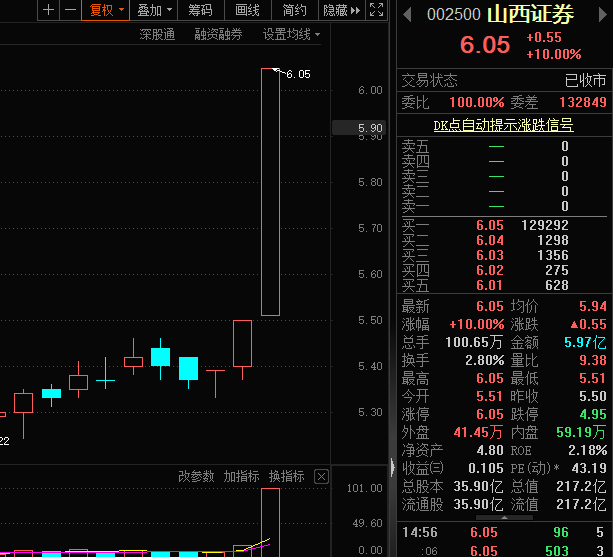
Task: Toggle fullscreen chart icon
Action: tap(376, 10)
